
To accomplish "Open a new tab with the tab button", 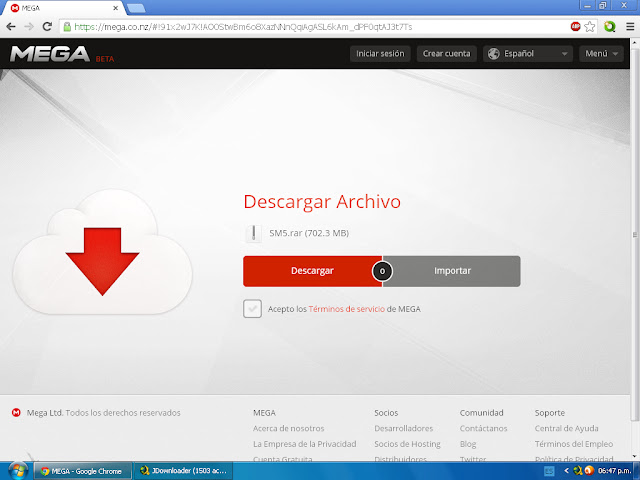I will click(x=136, y=8).
